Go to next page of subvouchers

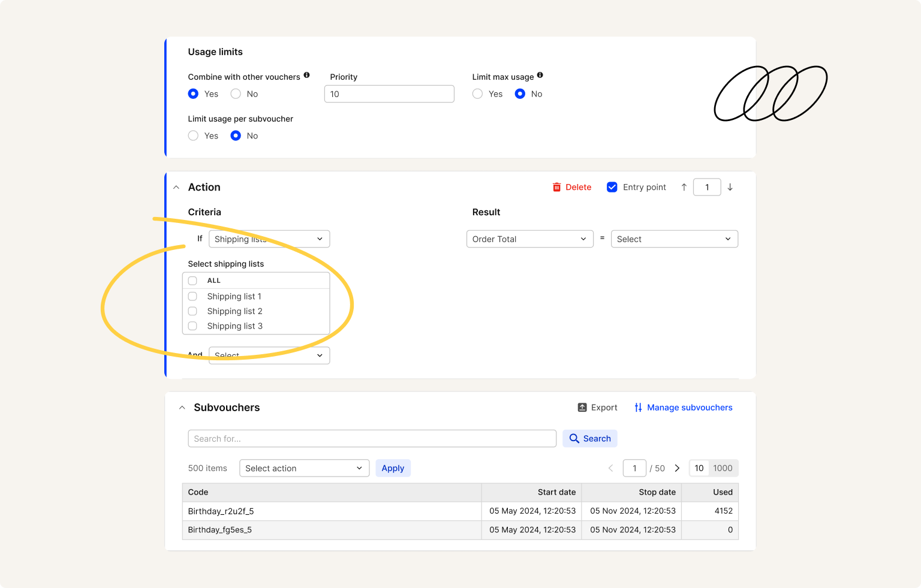coord(677,468)
